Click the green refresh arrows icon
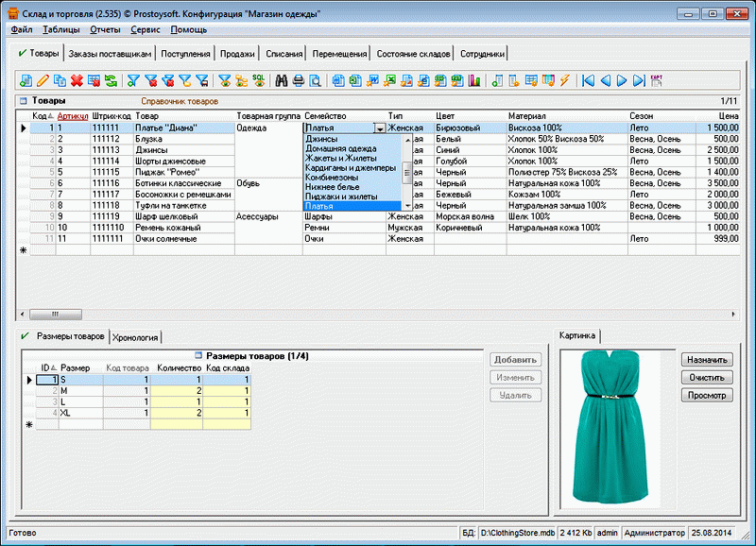756x546 pixels. (x=112, y=81)
